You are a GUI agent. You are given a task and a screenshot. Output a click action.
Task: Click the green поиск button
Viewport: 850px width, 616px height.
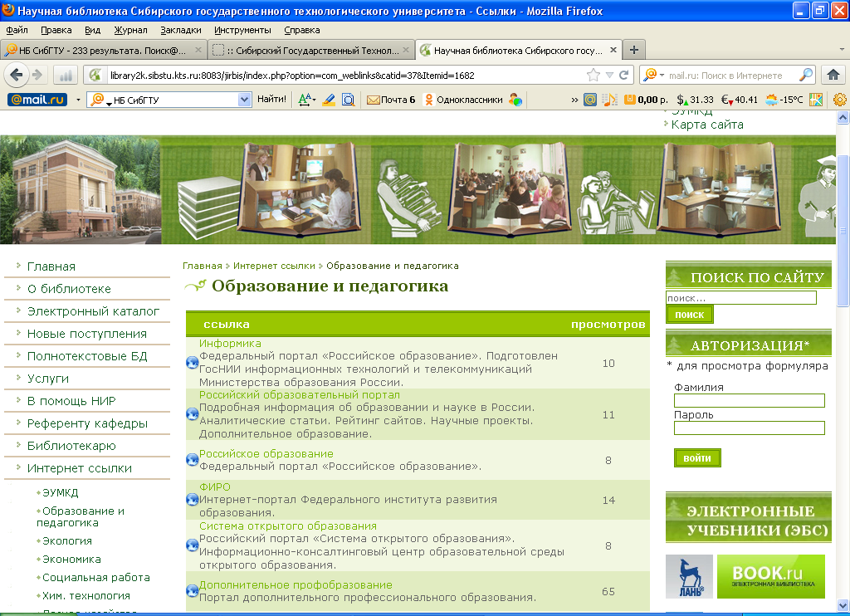pyautogui.click(x=689, y=315)
